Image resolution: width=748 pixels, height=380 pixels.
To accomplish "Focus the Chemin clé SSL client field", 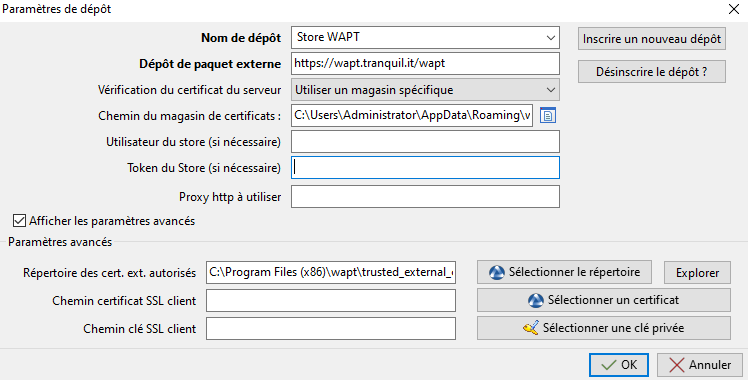I will [x=331, y=329].
